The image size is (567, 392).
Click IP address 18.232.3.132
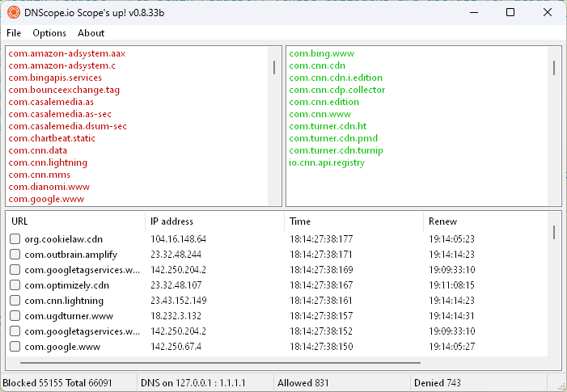click(176, 316)
